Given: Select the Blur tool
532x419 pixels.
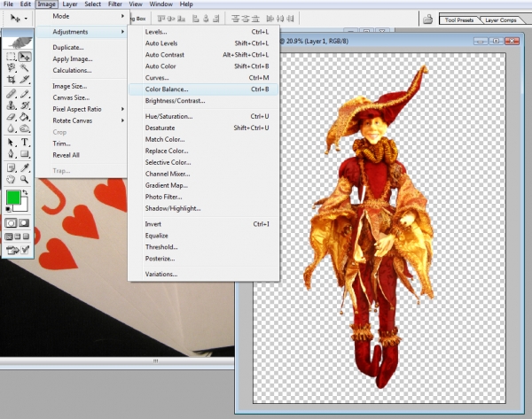Looking at the screenshot, I should 12,128.
